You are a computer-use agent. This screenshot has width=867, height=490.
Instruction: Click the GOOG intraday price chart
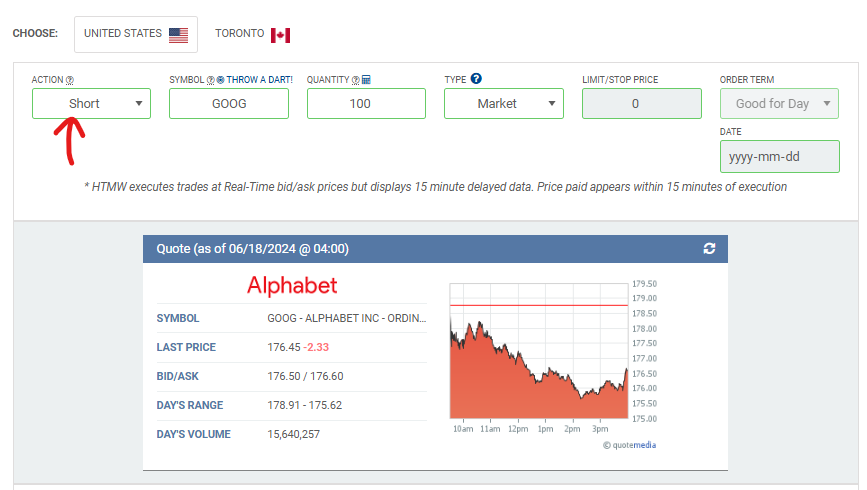coord(539,351)
